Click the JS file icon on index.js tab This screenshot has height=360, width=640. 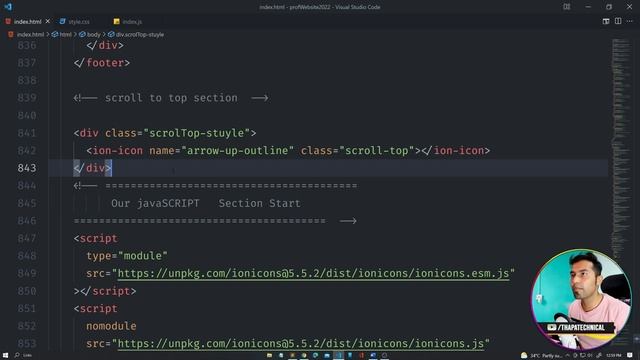click(x=116, y=21)
